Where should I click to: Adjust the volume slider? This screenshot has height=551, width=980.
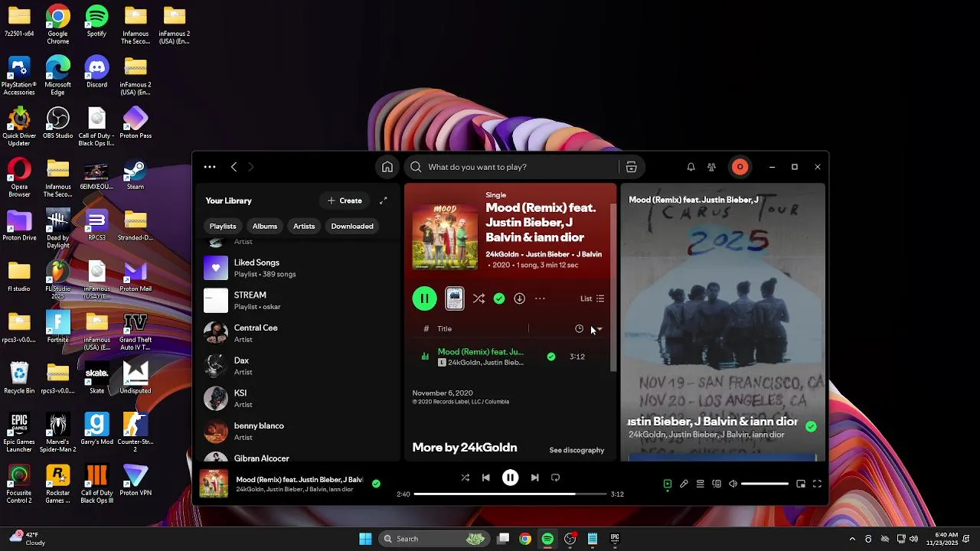pyautogui.click(x=765, y=484)
